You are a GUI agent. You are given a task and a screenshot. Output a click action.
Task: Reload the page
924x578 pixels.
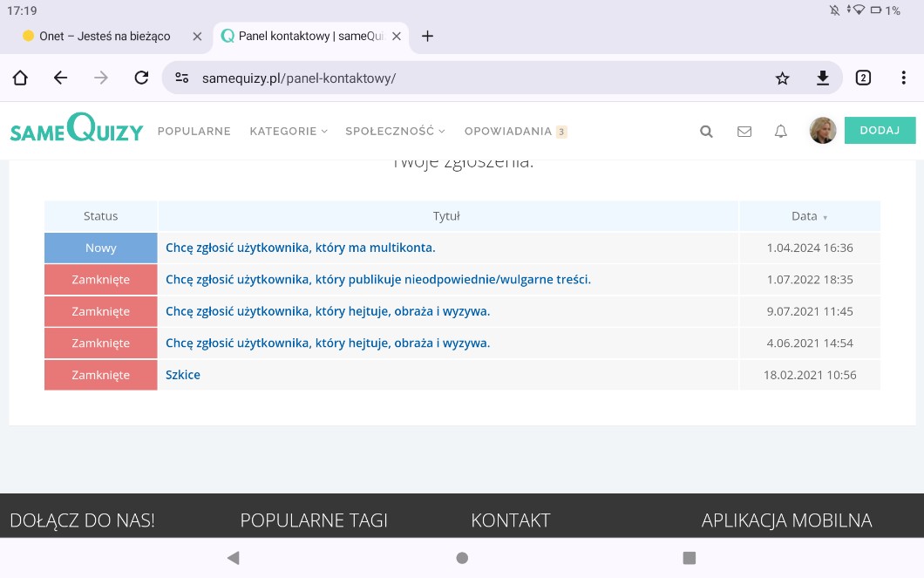[141, 78]
